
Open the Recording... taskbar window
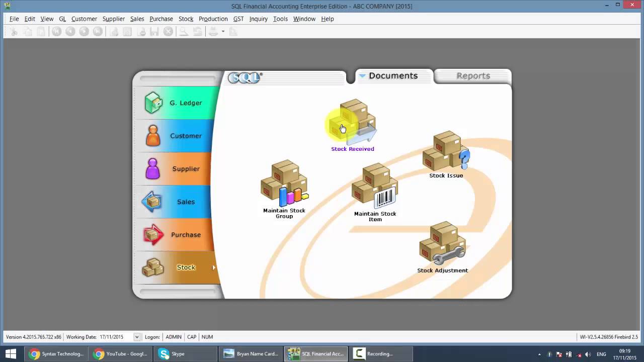381,354
